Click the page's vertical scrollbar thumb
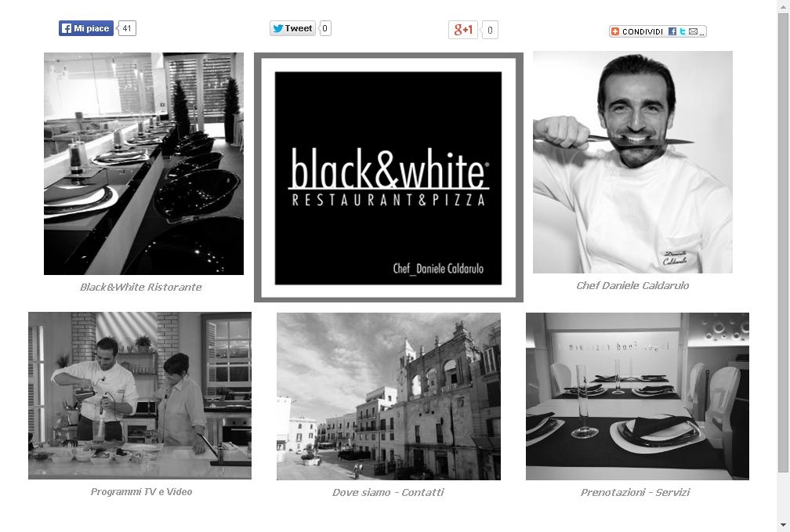This screenshot has width=790, height=532. tap(784, 243)
